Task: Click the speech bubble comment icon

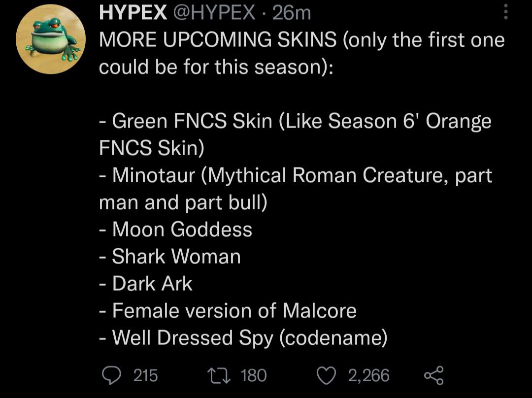Action: tap(113, 376)
